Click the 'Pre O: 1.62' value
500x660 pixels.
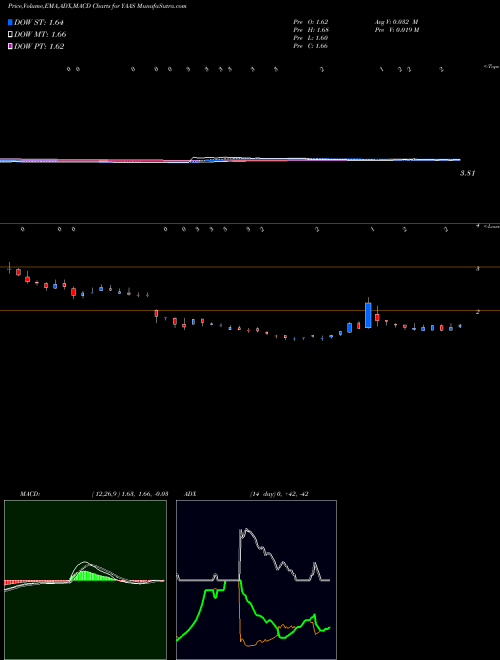pyautogui.click(x=311, y=22)
